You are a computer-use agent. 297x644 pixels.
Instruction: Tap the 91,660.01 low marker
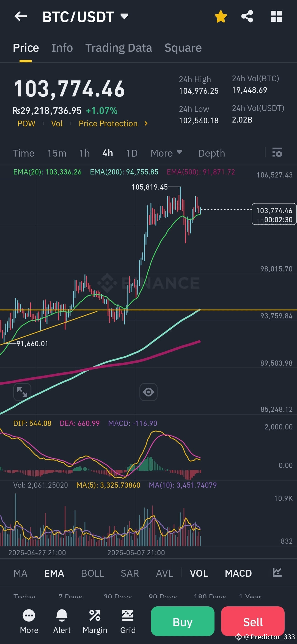[32, 344]
